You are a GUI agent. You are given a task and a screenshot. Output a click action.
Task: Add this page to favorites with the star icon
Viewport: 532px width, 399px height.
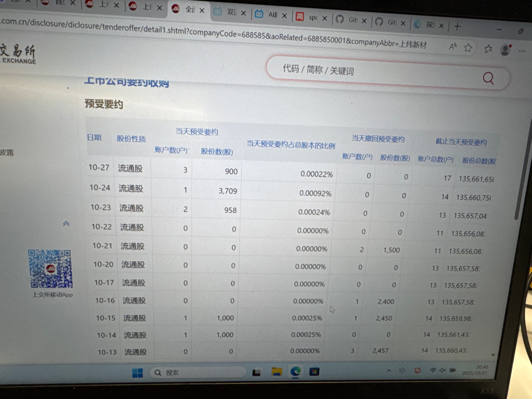point(468,48)
